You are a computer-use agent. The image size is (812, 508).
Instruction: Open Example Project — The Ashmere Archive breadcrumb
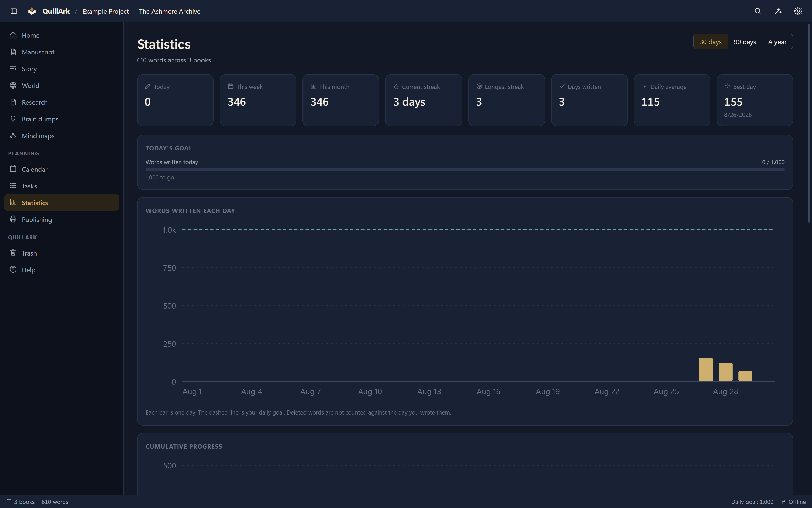click(141, 11)
